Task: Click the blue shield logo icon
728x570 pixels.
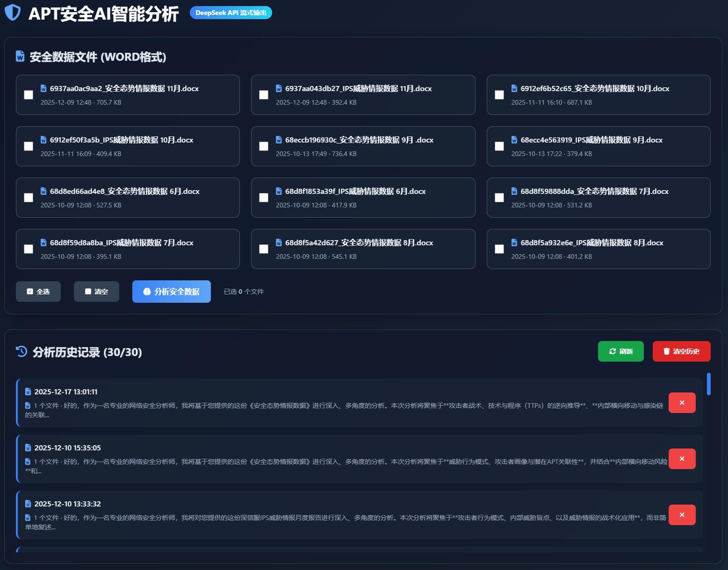Action: pos(13,13)
